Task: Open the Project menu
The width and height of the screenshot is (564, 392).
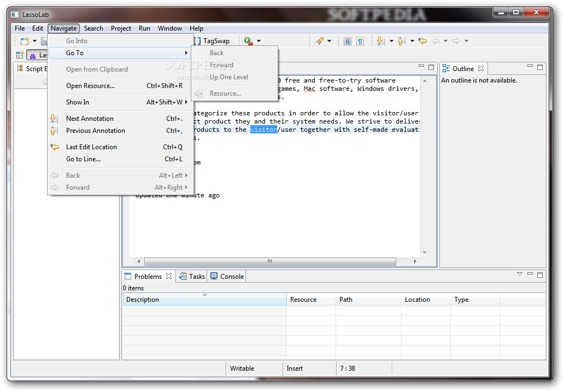Action: [121, 28]
